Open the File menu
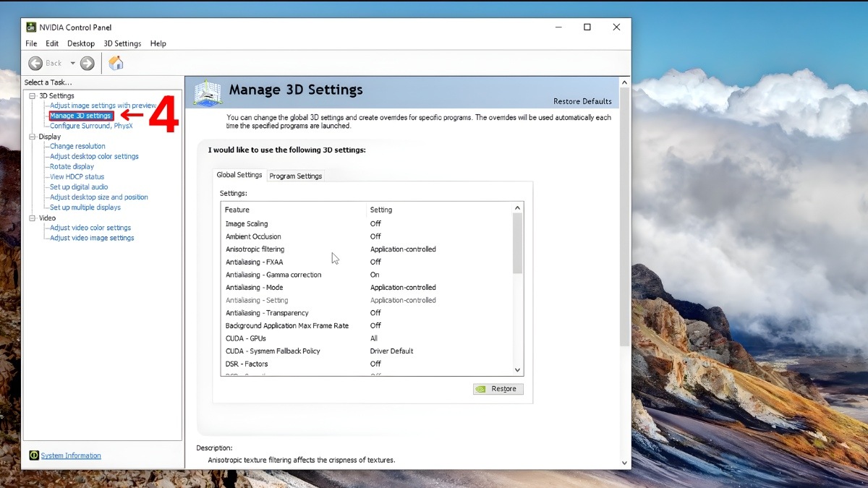 tap(31, 43)
